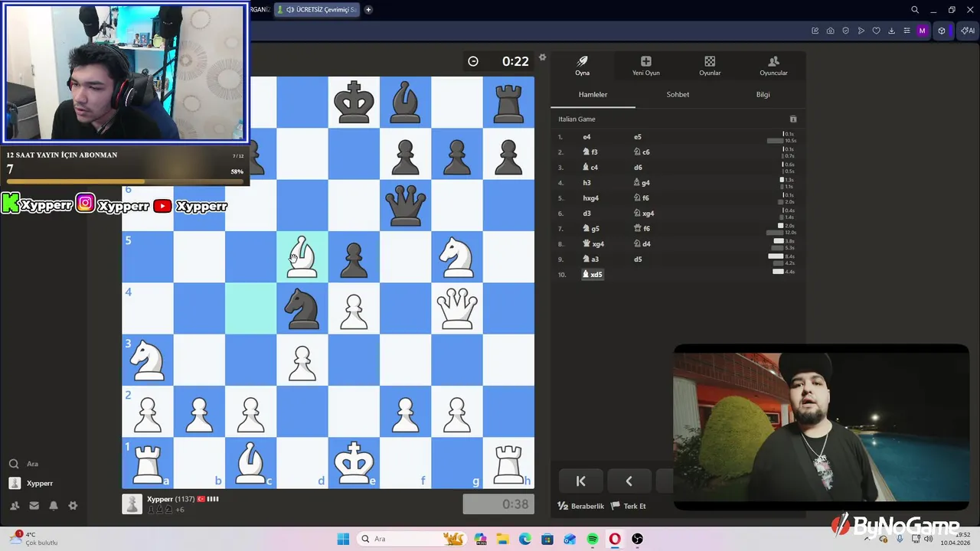Click the browser tab search magnifier
Viewport: 980px width, 551px height.
pos(914,10)
